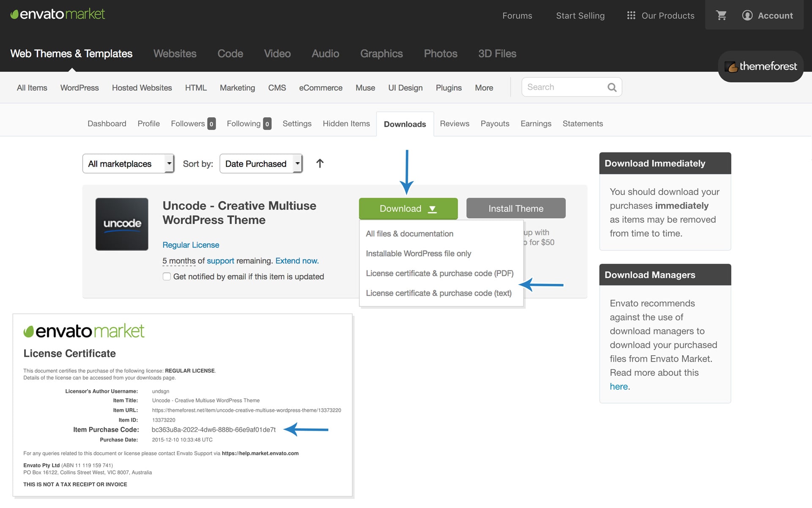Toggle the green Download dropdown button

click(408, 209)
